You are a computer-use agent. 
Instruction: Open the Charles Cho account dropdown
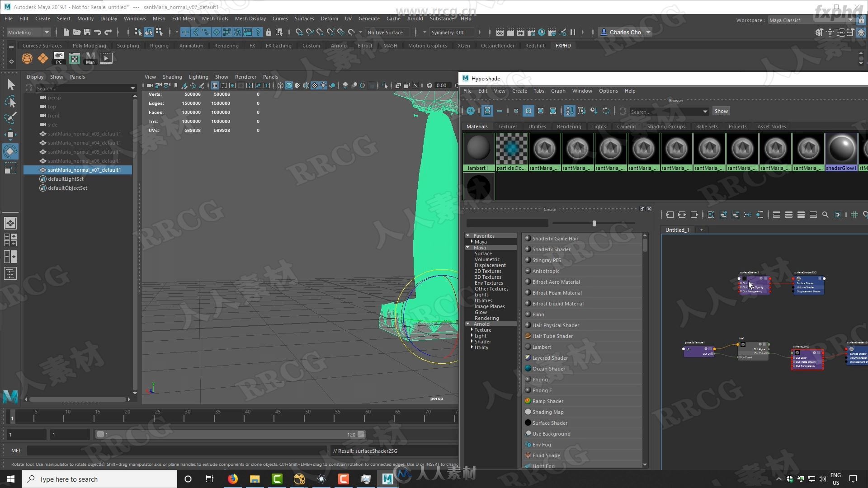625,32
